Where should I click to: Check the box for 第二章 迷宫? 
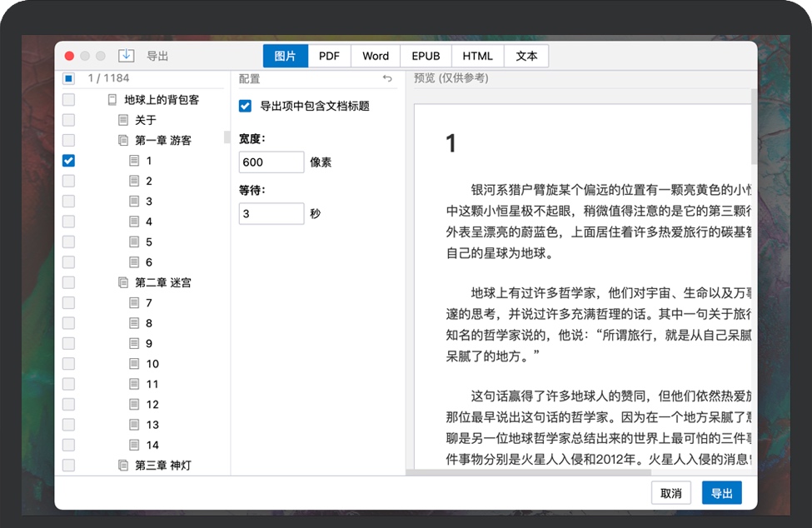pyautogui.click(x=69, y=282)
